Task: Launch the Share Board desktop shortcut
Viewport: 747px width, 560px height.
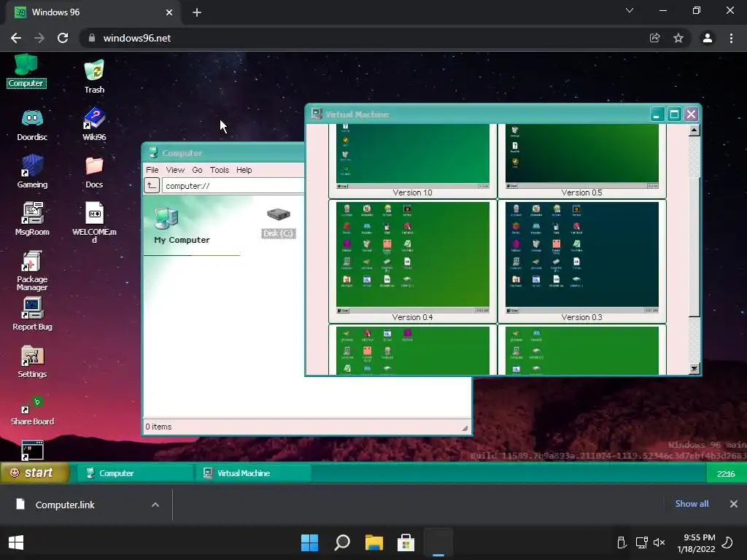Action: pos(32,411)
